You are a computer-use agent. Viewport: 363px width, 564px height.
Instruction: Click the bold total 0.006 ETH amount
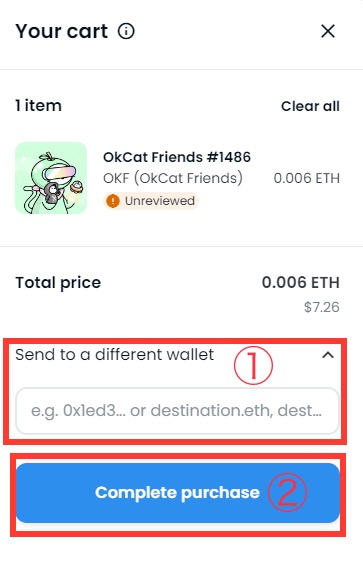pos(300,283)
